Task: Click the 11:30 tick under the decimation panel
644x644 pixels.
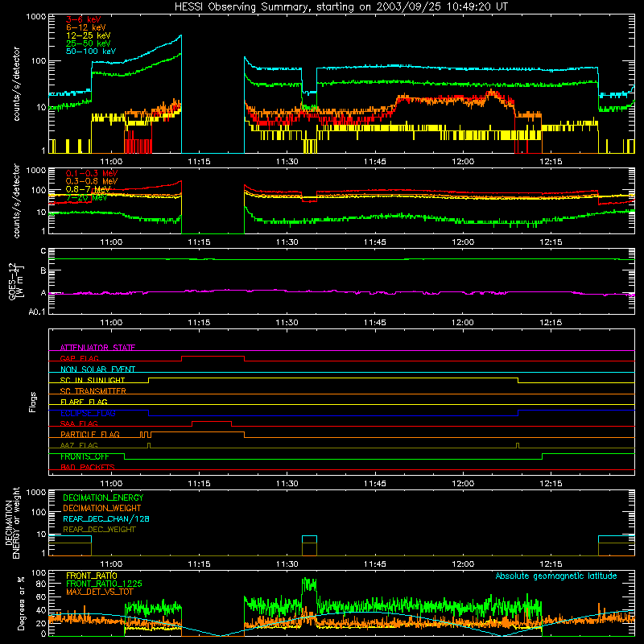Action: 287,564
